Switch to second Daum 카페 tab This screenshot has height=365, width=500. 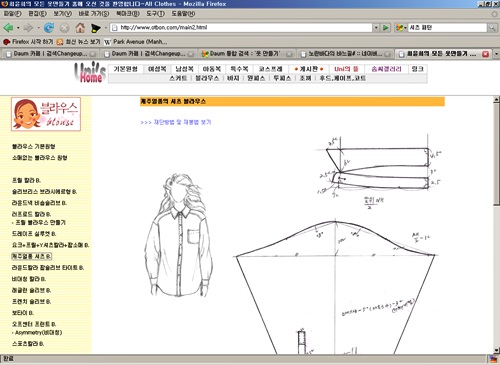(x=148, y=54)
